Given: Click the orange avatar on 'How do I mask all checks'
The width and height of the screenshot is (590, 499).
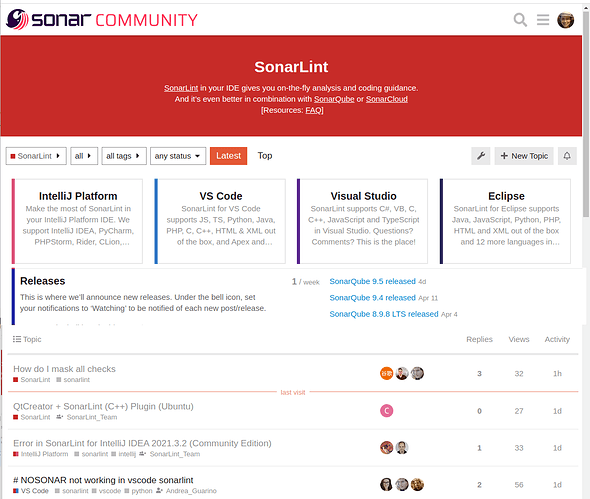Looking at the screenshot, I should [x=386, y=373].
